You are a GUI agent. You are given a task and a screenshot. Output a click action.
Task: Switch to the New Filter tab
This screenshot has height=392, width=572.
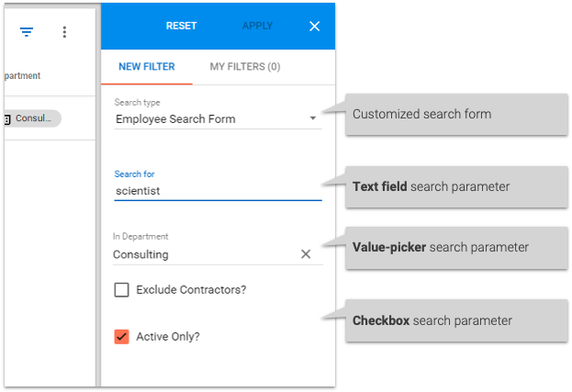147,67
